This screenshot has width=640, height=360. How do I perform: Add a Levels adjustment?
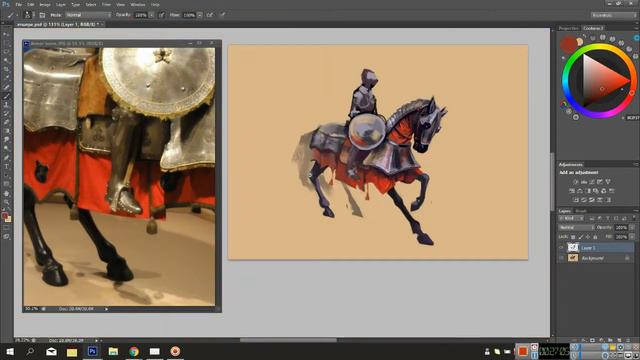click(x=584, y=182)
